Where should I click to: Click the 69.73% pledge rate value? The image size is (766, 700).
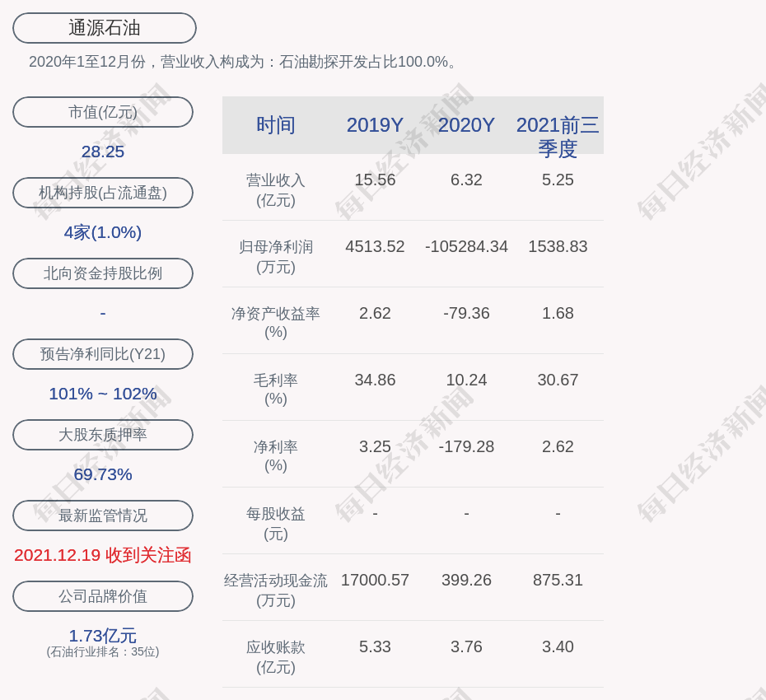pyautogui.click(x=103, y=474)
